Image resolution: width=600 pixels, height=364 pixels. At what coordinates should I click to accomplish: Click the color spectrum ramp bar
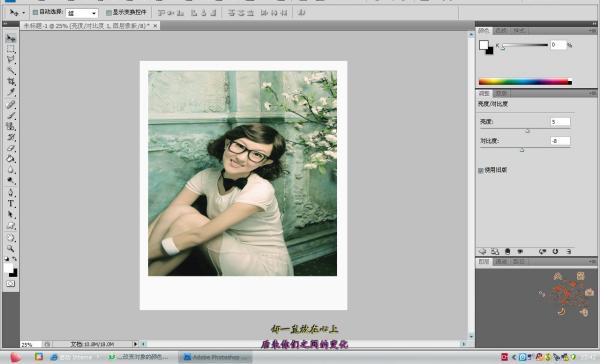pos(525,82)
